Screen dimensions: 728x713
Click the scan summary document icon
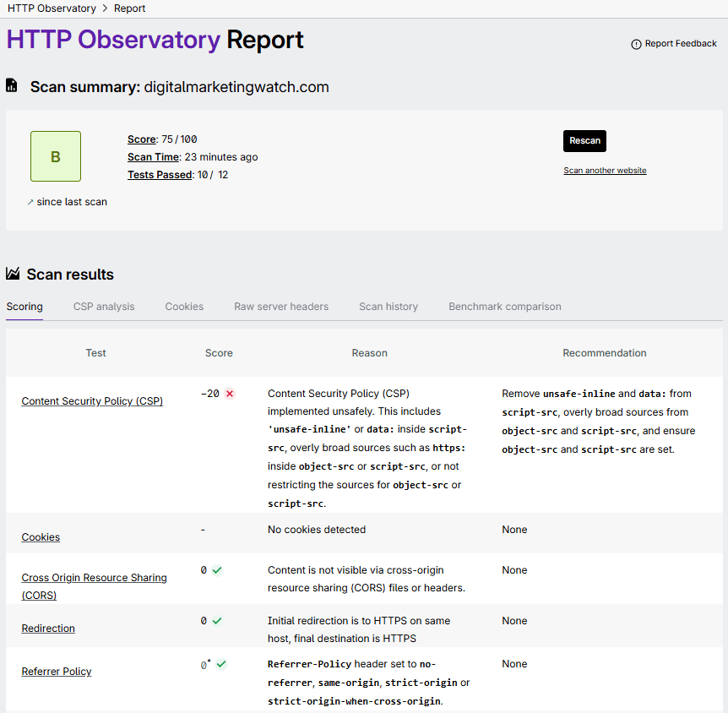(12, 85)
